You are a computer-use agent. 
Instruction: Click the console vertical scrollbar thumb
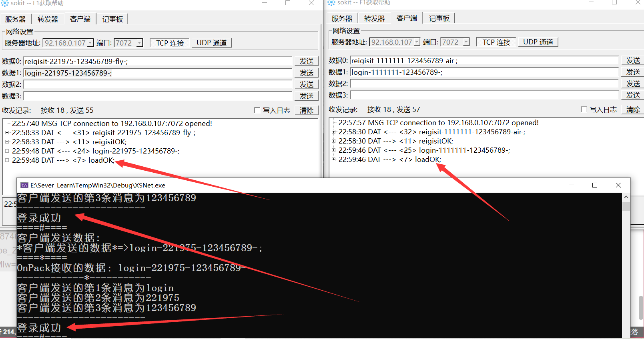(x=626, y=206)
